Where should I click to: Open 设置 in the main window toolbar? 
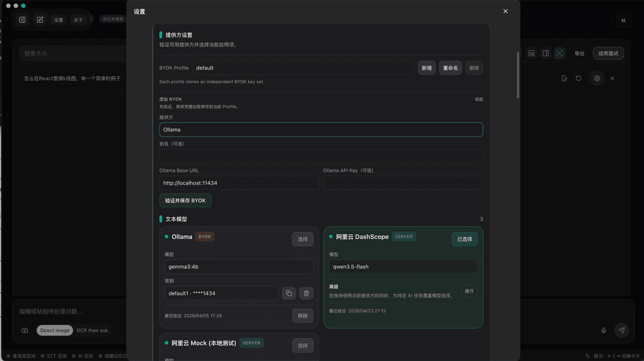click(x=58, y=20)
